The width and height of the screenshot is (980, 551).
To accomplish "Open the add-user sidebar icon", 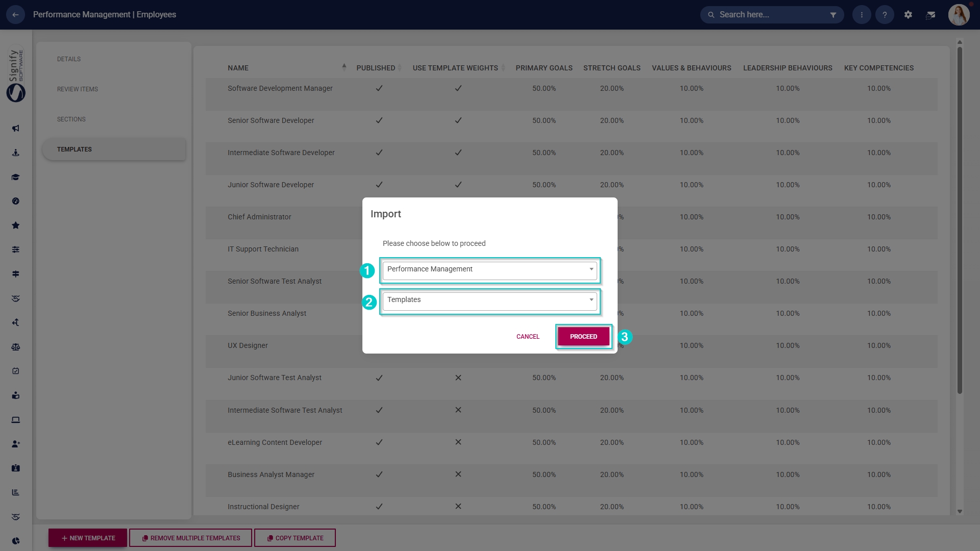I will click(16, 444).
